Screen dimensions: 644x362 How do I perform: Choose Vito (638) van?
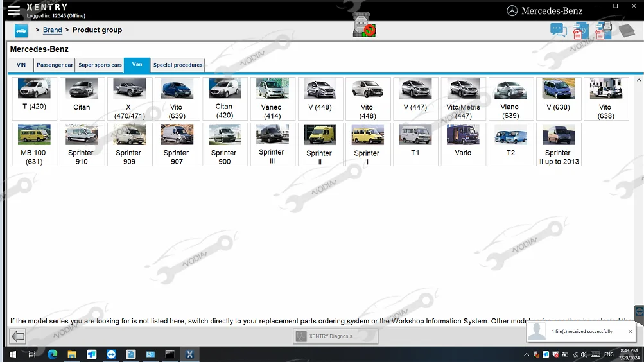click(606, 98)
